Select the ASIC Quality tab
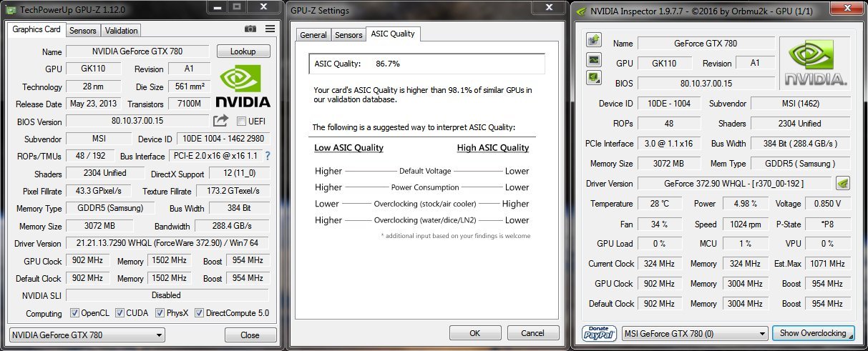This screenshot has height=351, width=868. coord(392,34)
